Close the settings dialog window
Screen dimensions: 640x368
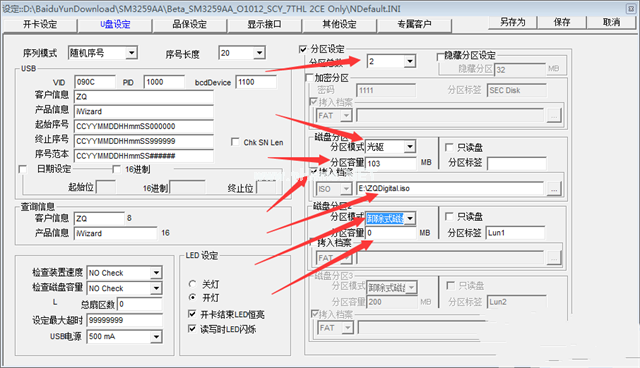(631, 8)
